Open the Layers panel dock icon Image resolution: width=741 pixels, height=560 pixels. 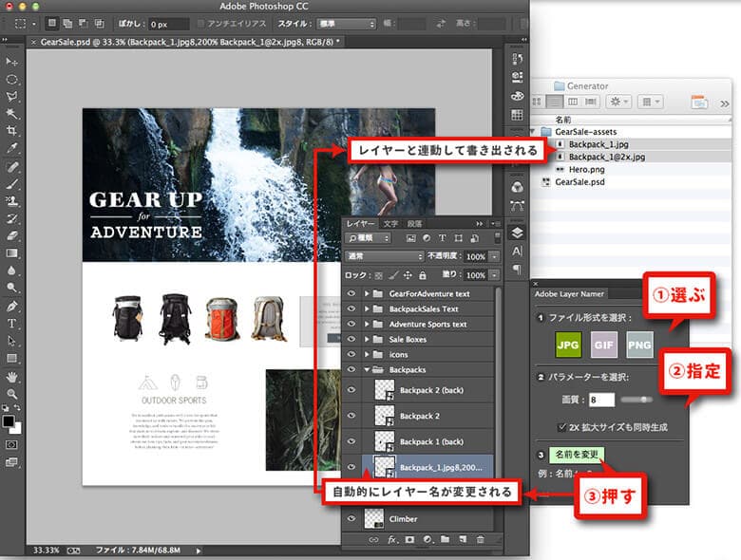pos(518,233)
